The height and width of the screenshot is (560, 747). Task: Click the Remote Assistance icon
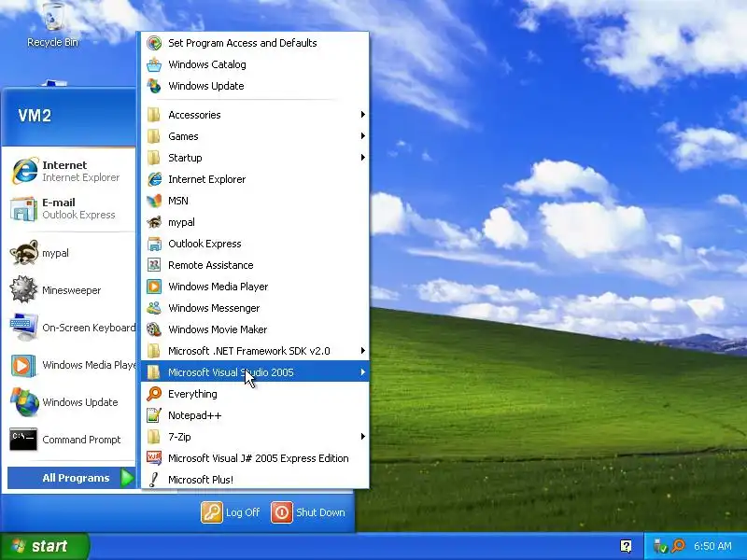154,265
